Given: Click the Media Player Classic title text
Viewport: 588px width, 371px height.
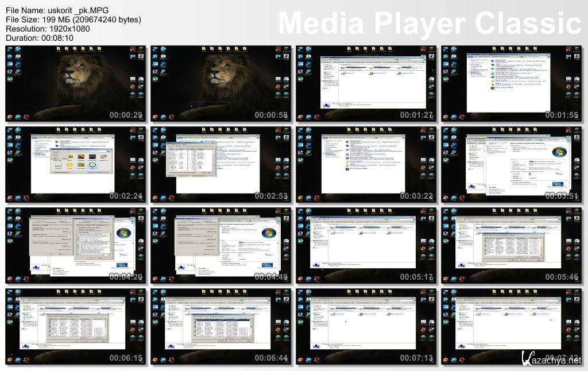Looking at the screenshot, I should pyautogui.click(x=430, y=23).
